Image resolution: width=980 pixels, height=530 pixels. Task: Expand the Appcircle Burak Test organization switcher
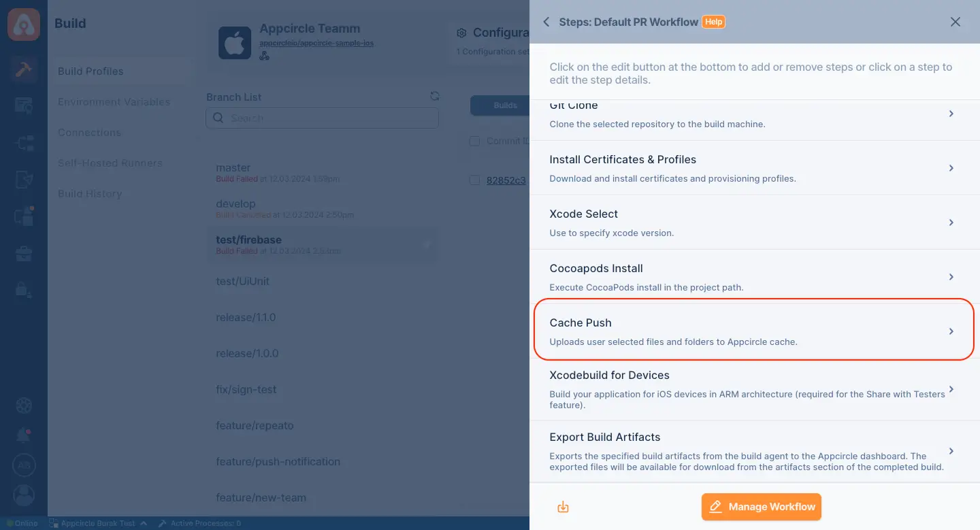click(97, 523)
